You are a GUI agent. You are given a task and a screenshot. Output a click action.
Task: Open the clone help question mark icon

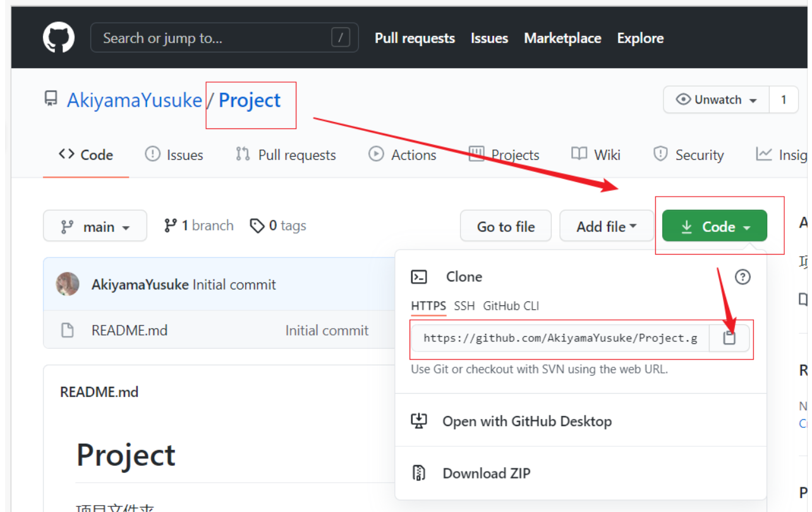742,276
